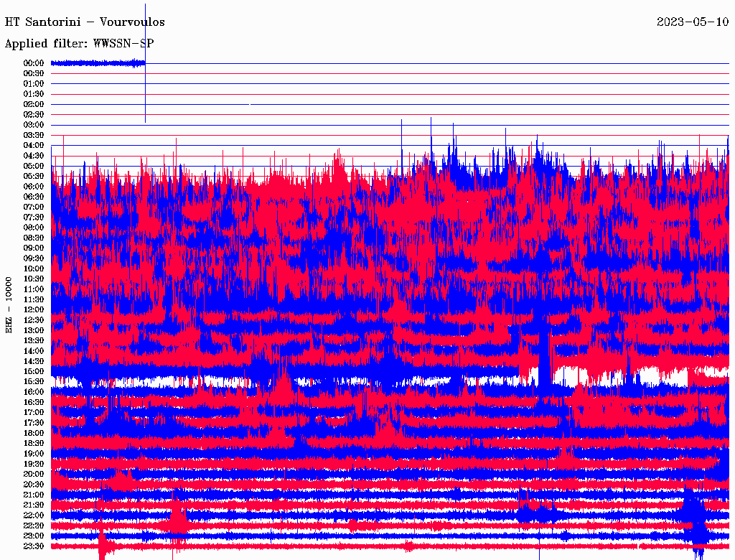Click the 22:30 time label
Image resolution: width=735 pixels, height=560 pixels.
pos(34,526)
